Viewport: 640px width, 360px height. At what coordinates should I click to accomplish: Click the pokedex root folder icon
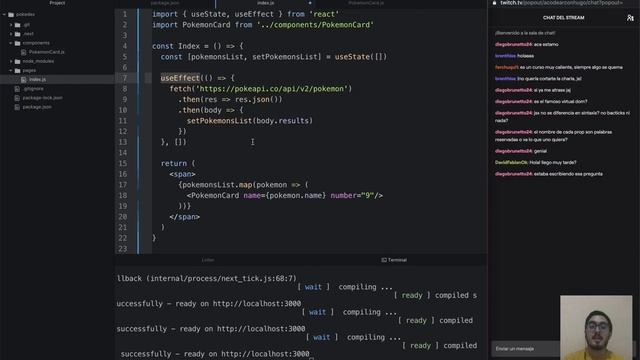(x=11, y=15)
